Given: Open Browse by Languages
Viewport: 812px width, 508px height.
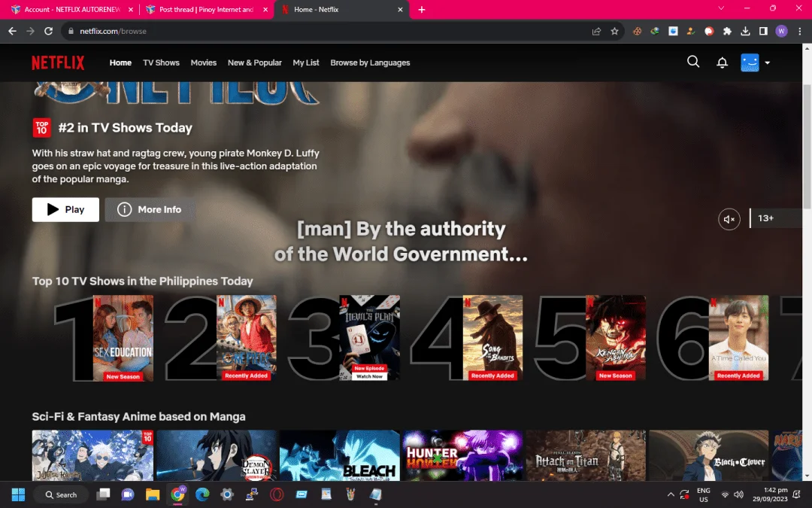Looking at the screenshot, I should point(370,62).
